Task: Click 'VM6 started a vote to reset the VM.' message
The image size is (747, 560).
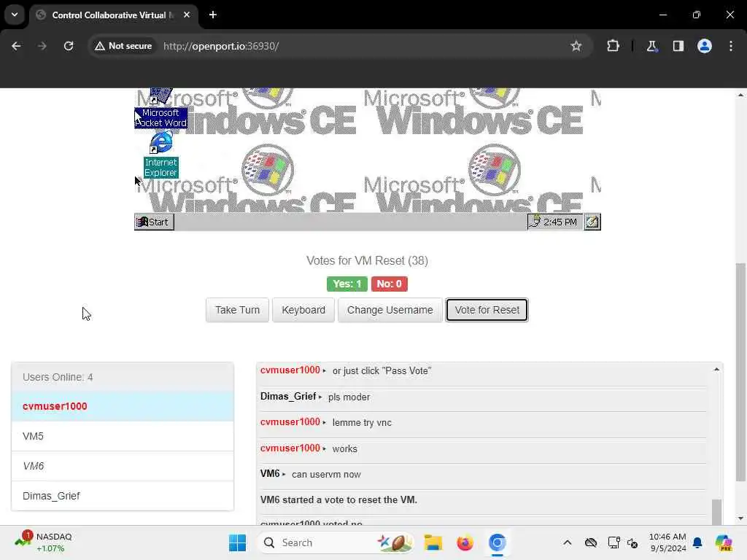Action: (338, 500)
